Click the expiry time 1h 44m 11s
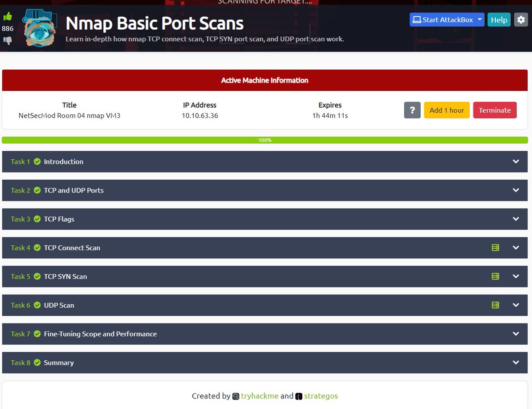 tap(330, 116)
